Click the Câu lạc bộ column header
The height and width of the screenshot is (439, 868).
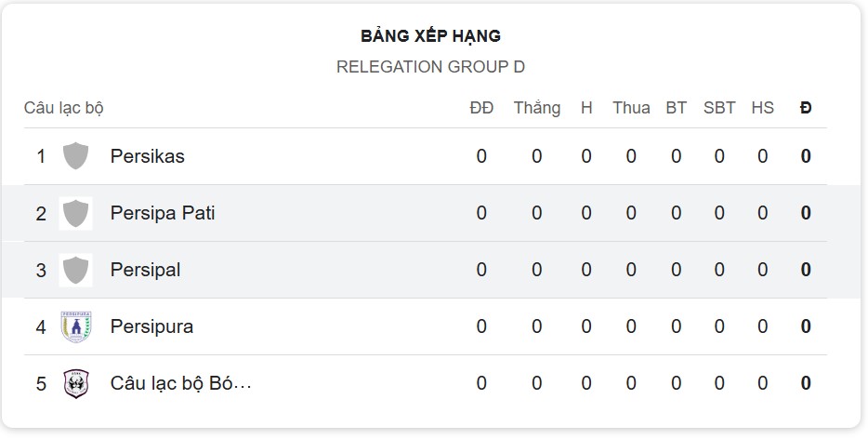click(x=63, y=108)
